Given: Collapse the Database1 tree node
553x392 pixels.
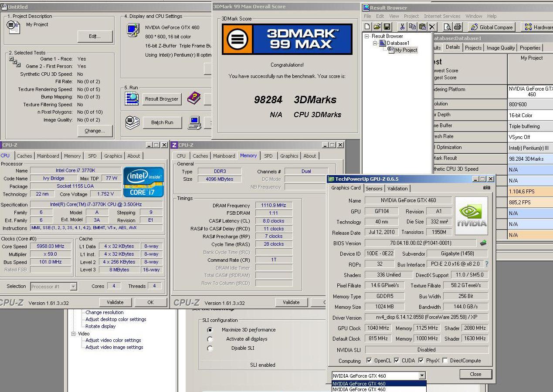Looking at the screenshot, I should coord(375,43).
